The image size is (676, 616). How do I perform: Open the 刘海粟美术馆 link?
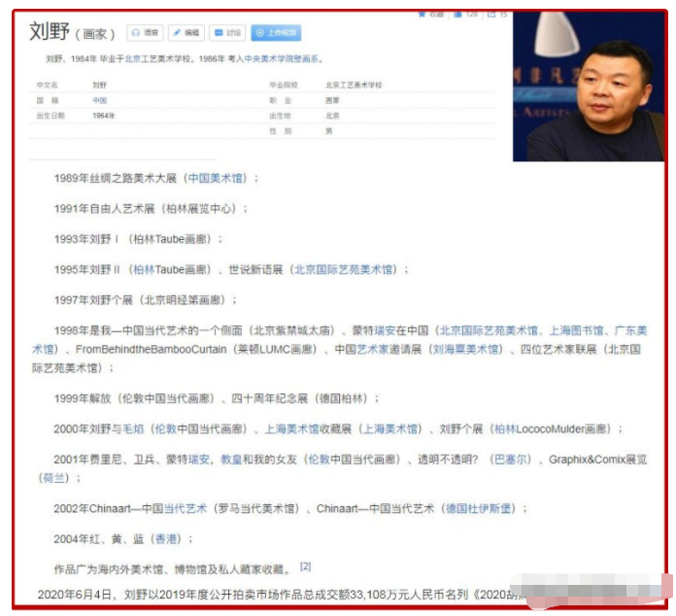click(465, 350)
